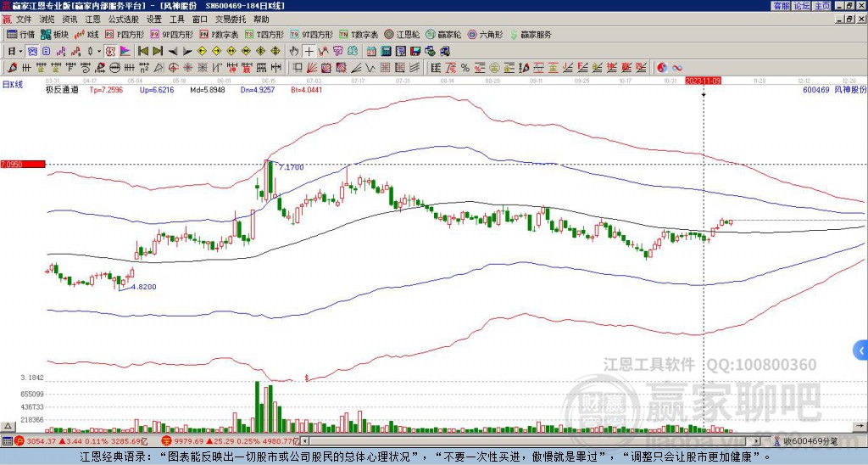Screen dimensions: 868x465
Task: Click the 600469 风神股份 stock label
Action: [x=834, y=89]
